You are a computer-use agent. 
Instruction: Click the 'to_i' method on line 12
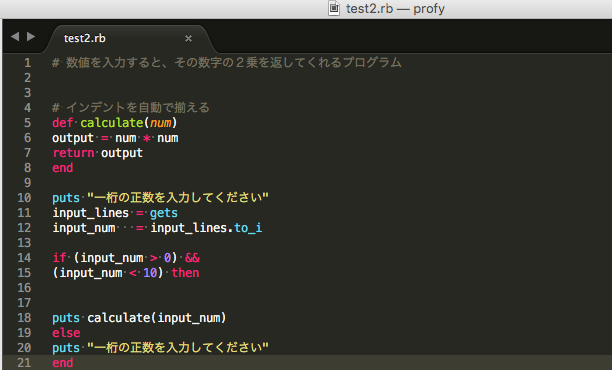point(248,228)
